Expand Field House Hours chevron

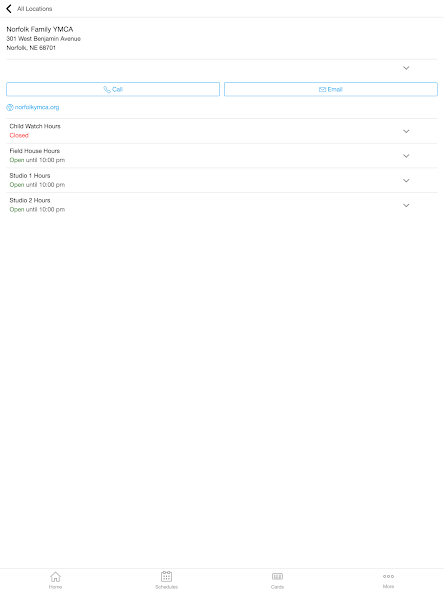coord(406,156)
